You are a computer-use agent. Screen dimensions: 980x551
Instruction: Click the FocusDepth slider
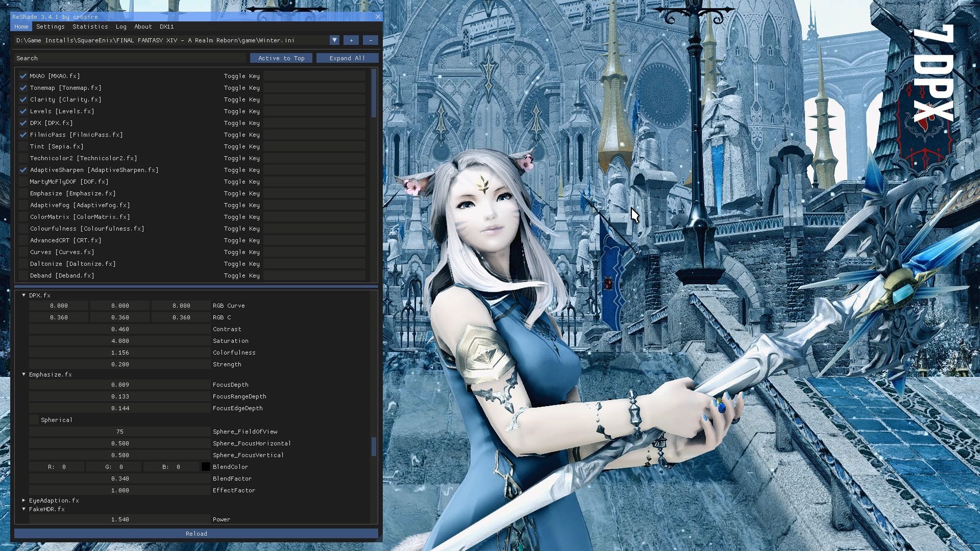click(120, 385)
